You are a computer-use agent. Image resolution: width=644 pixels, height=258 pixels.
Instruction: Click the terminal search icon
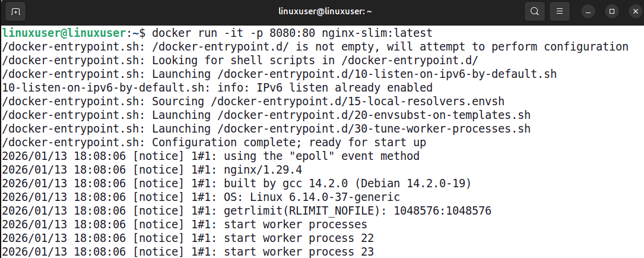coord(535,11)
